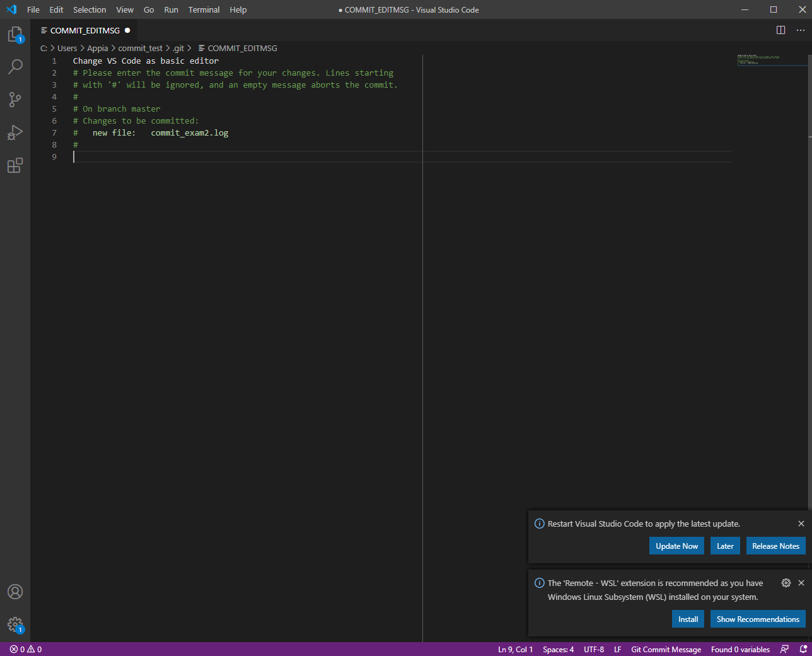Change encoding via UTF-8 status item
Viewport: 812px width, 656px height.
click(x=594, y=649)
